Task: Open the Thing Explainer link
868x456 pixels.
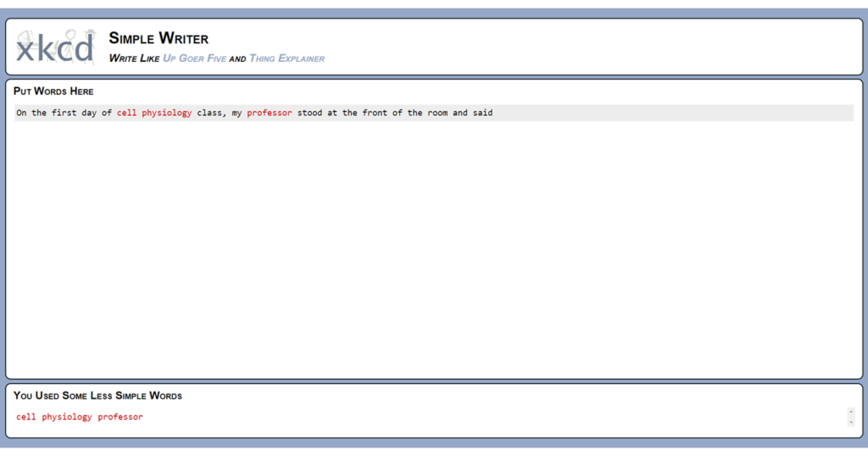Action: click(287, 58)
